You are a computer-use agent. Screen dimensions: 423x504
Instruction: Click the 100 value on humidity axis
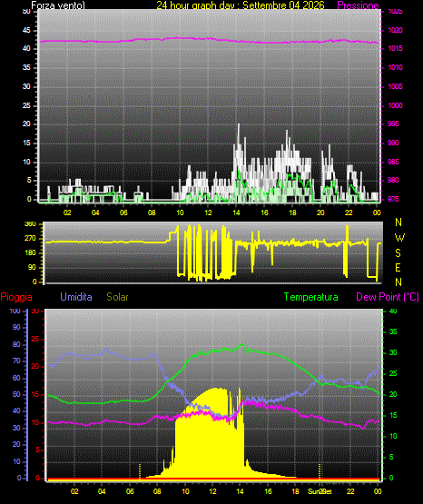15,311
